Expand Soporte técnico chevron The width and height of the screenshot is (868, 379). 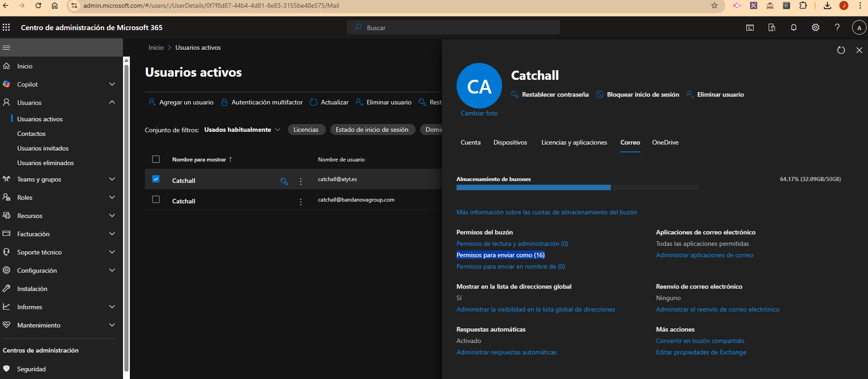point(112,252)
